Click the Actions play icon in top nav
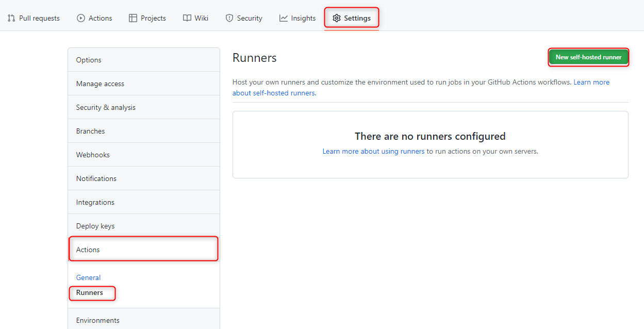 tap(81, 18)
